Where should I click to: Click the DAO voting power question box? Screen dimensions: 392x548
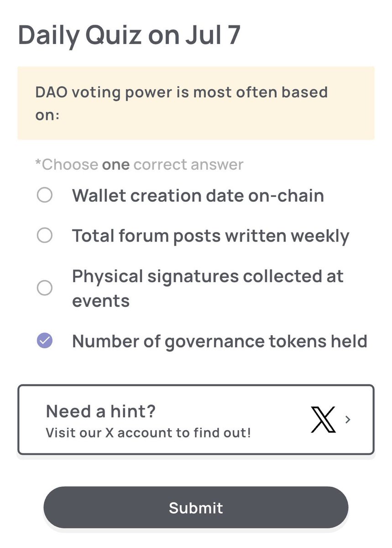click(196, 103)
